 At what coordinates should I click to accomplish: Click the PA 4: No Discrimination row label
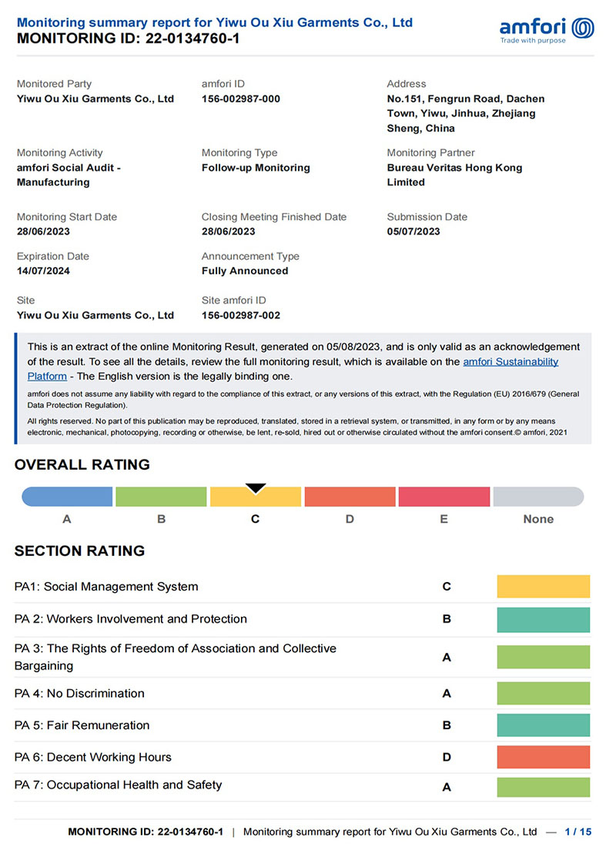[79, 693]
